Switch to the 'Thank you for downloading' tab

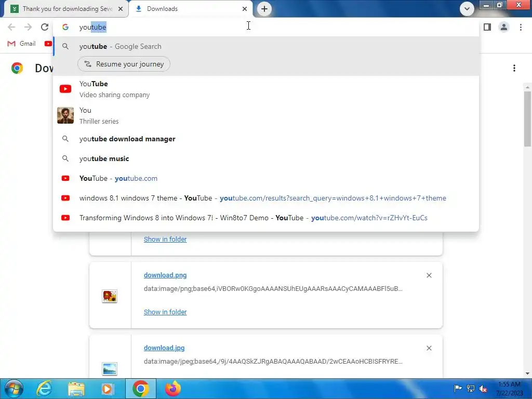66,9
